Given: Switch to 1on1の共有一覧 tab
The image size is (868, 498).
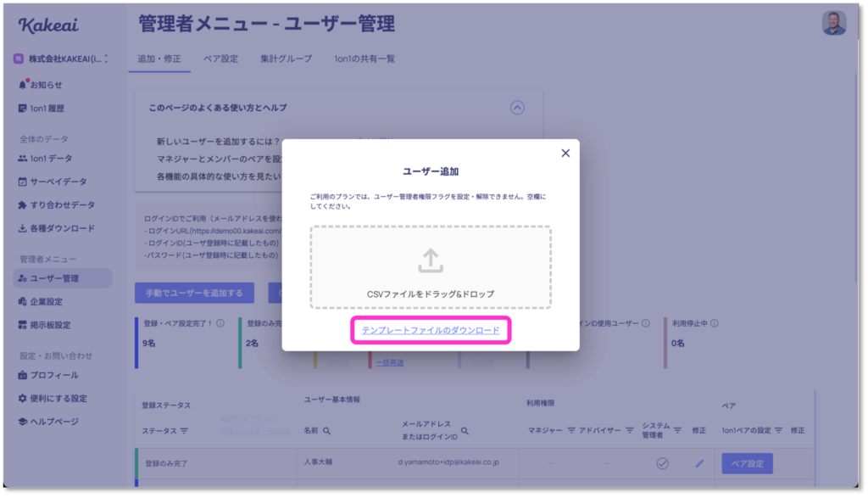Looking at the screenshot, I should tap(364, 59).
